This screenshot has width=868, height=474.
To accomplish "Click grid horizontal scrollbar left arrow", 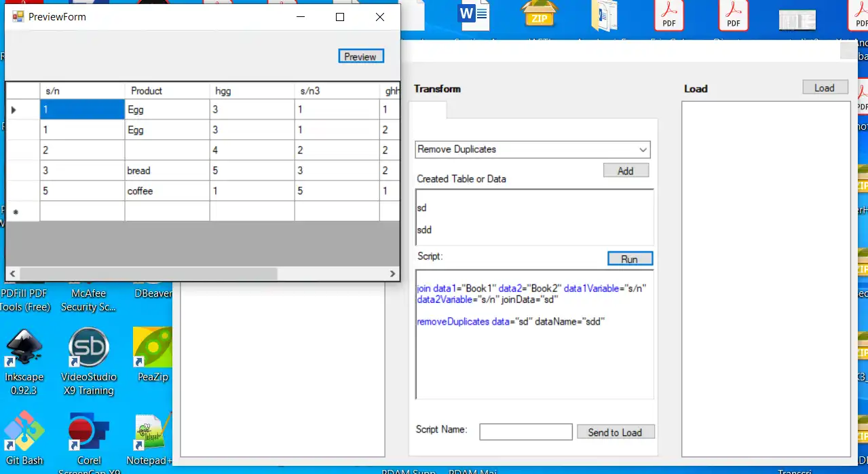I will (12, 274).
